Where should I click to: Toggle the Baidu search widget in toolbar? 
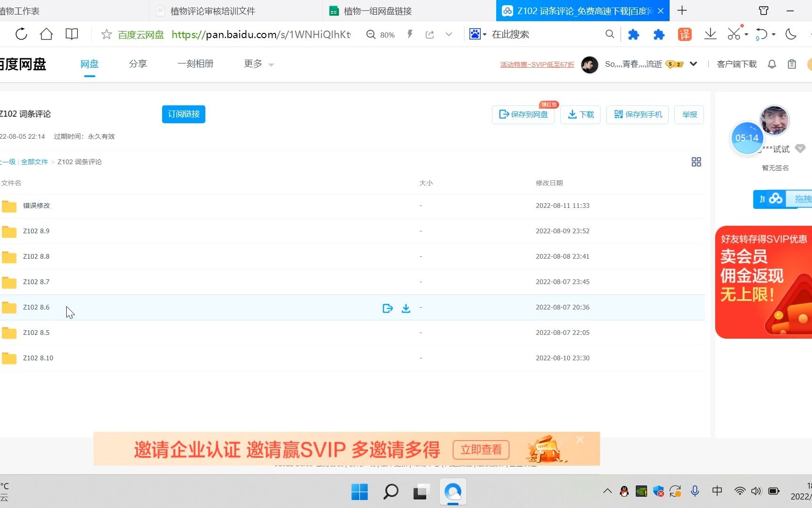pos(476,34)
